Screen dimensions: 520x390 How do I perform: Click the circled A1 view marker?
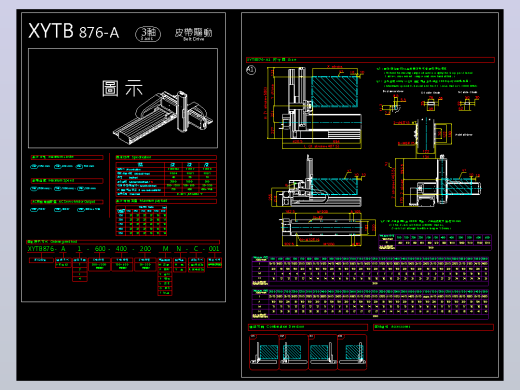tap(251, 70)
